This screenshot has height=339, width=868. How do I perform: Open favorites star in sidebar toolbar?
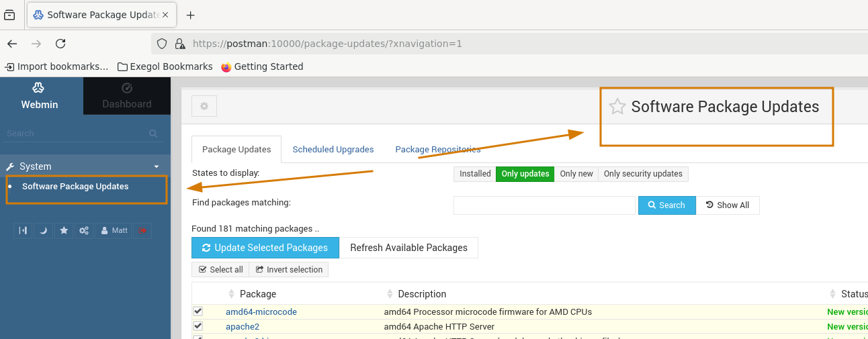(64, 230)
